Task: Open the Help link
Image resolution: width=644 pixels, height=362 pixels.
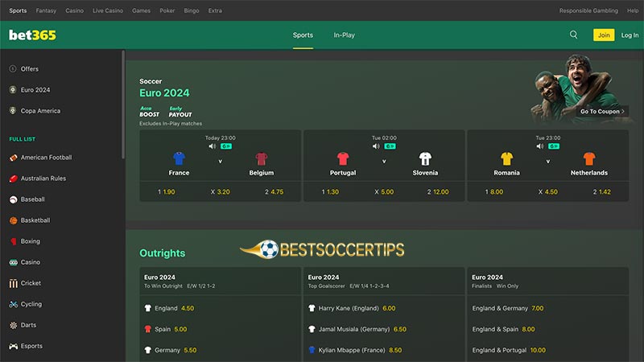Action: pyautogui.click(x=633, y=10)
